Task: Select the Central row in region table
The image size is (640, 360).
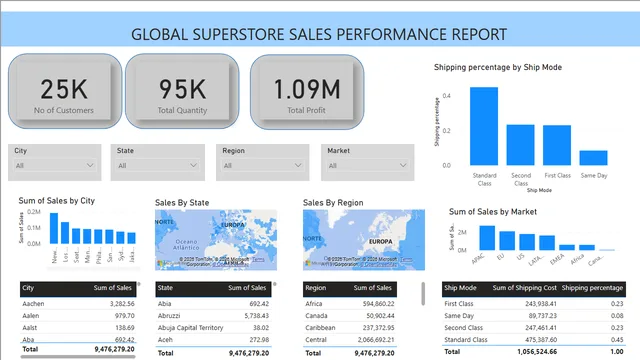Action: click(x=350, y=340)
